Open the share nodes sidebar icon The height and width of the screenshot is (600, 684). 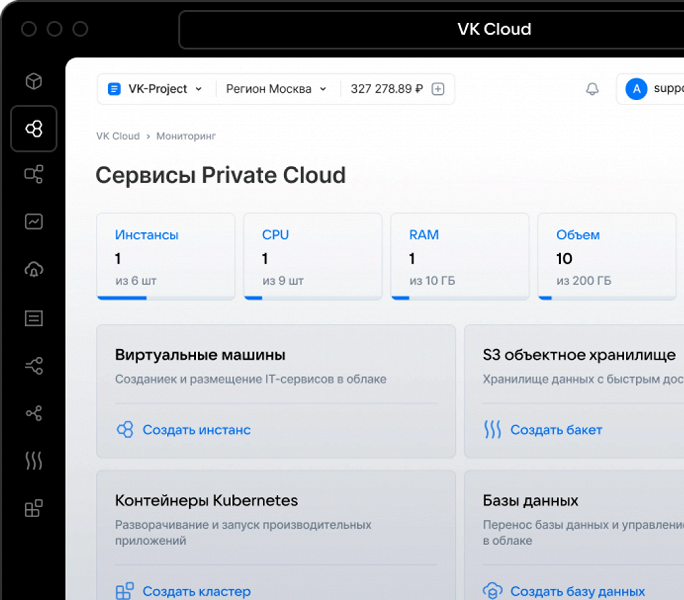tap(34, 413)
